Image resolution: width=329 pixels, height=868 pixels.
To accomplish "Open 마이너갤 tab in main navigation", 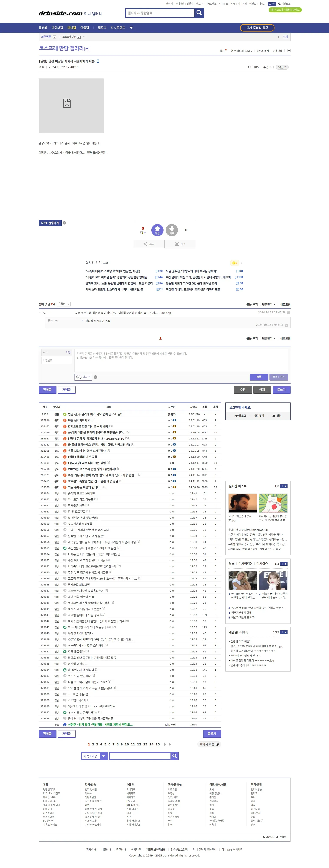I will 57,28.
